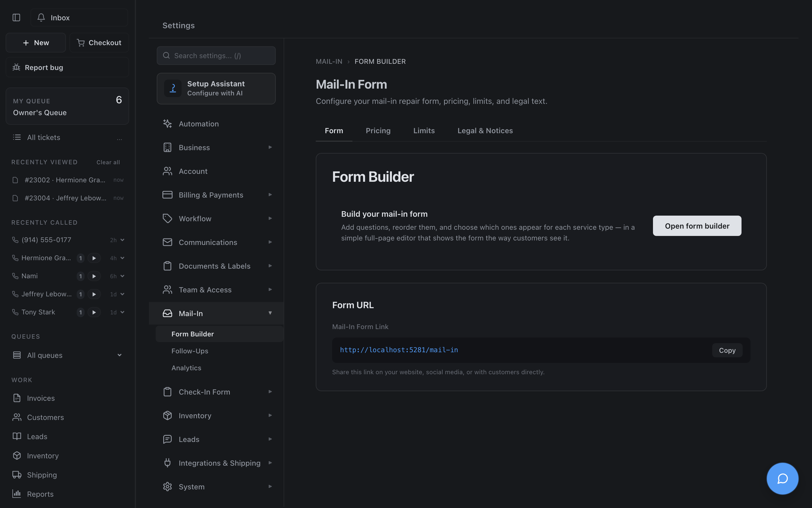Click the All tickets list icon
The height and width of the screenshot is (508, 812).
pos(17,137)
